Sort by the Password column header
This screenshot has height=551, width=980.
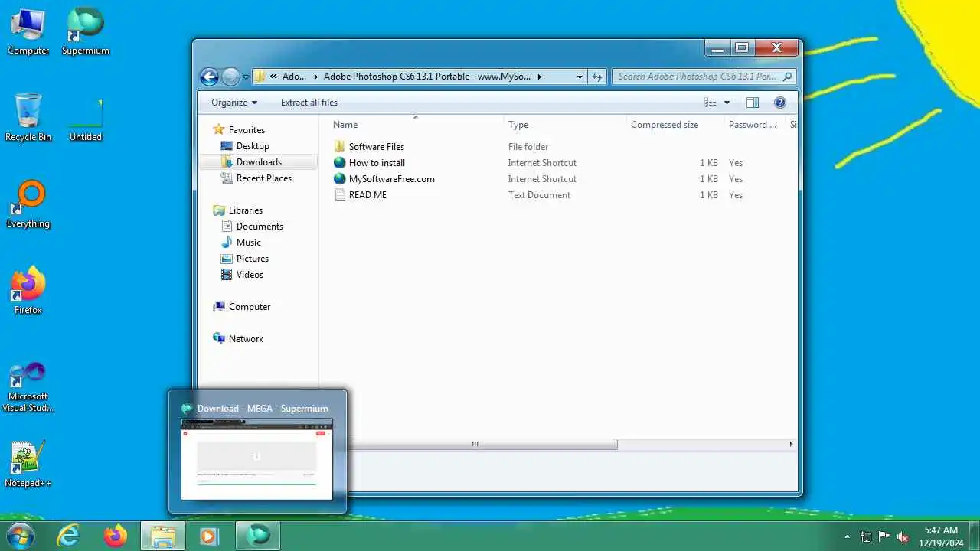pos(753,125)
